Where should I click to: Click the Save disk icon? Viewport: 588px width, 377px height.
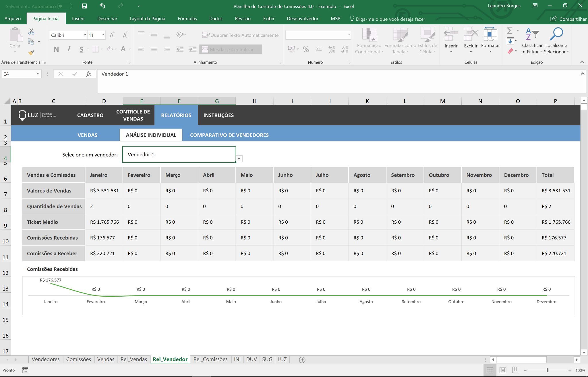(x=84, y=6)
